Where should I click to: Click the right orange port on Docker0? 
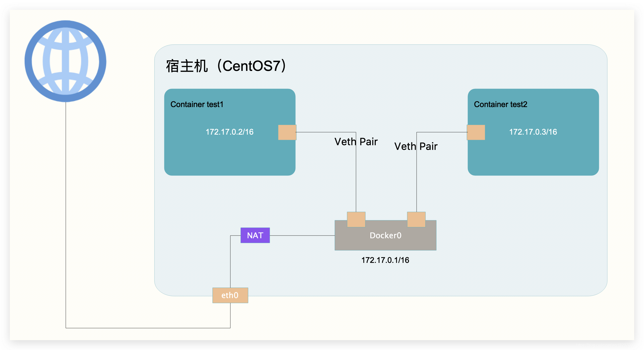(416, 219)
